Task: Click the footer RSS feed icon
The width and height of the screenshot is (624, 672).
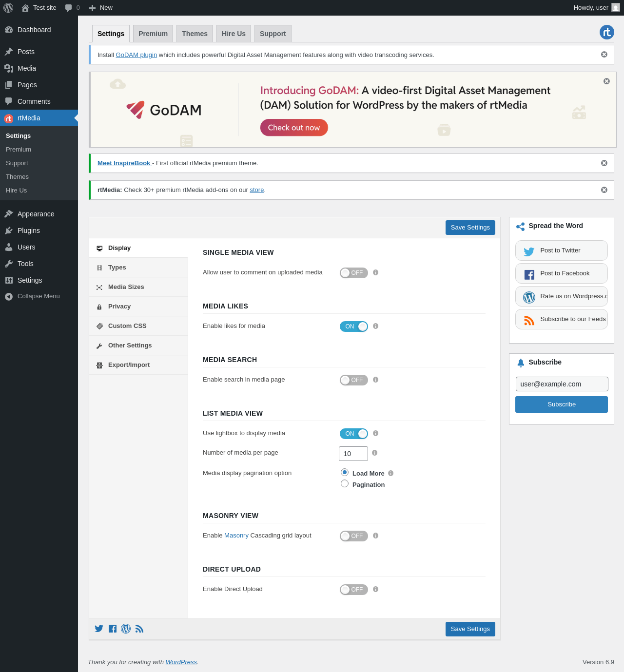Action: (x=139, y=629)
